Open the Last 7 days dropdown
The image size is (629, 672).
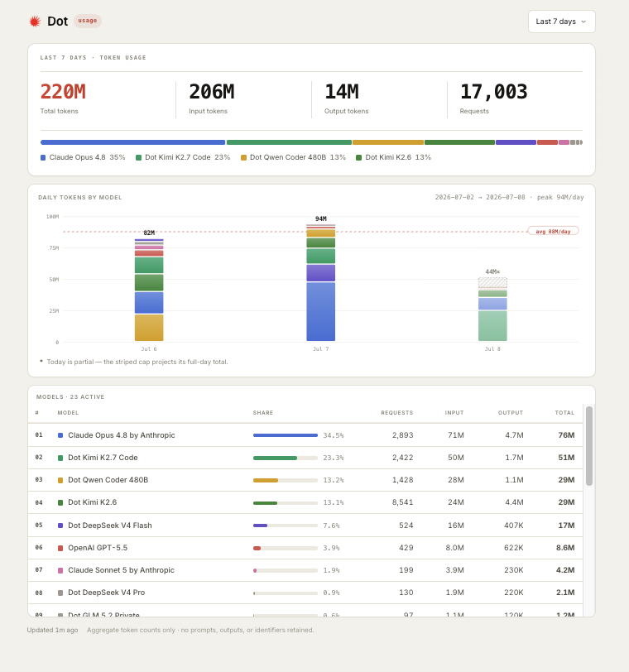[x=561, y=22]
